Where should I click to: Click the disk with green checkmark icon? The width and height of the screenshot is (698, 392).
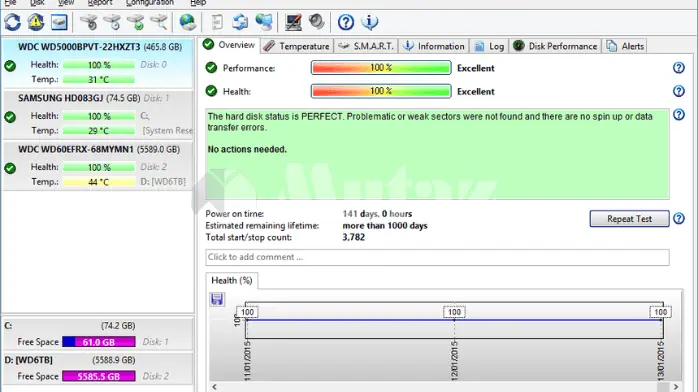[135, 22]
